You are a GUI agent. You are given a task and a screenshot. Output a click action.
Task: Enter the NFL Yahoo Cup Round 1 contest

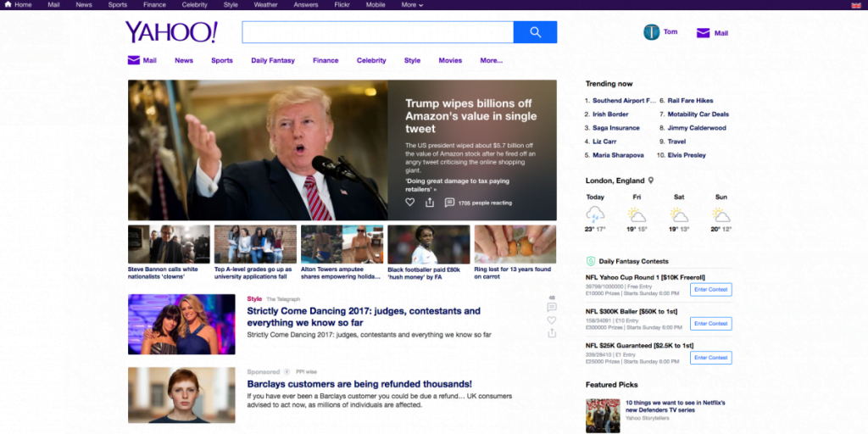click(x=711, y=289)
